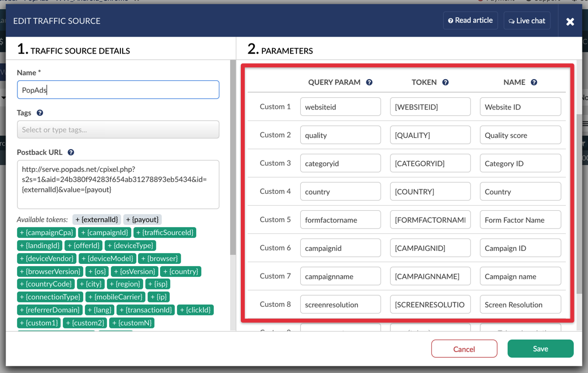Insert the {lang} token

click(x=100, y=310)
